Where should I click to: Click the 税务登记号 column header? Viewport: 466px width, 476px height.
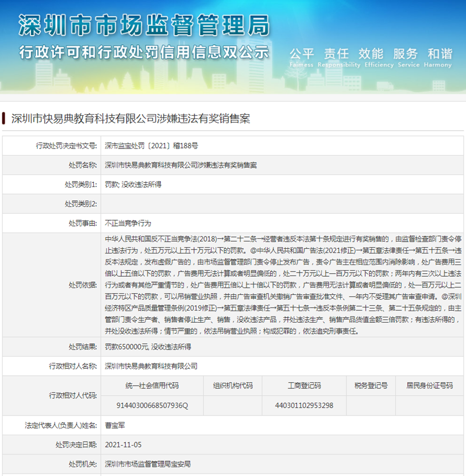(x=371, y=386)
